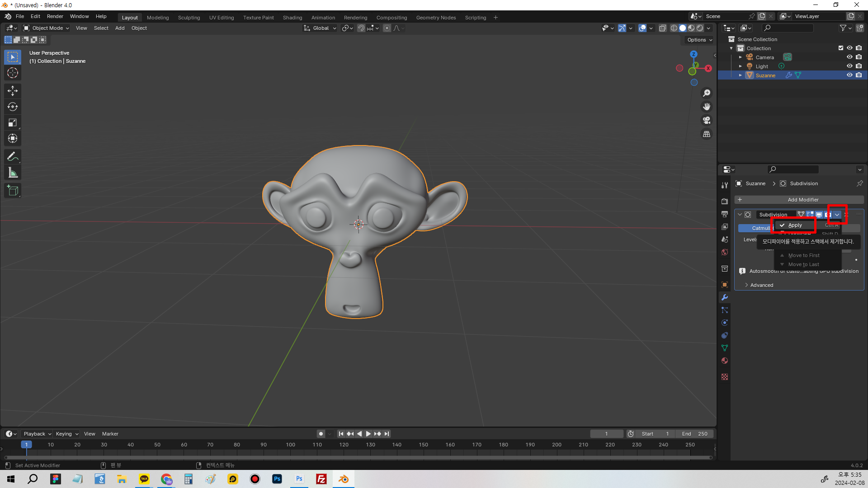Screen dimensions: 868x488
Task: Open the Playback dropdown menu
Action: point(37,434)
